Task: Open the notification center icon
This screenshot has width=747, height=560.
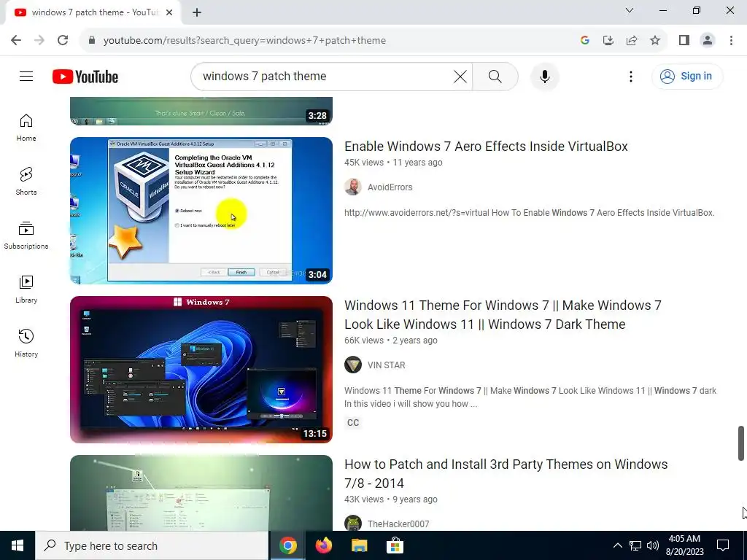Action: point(723,545)
